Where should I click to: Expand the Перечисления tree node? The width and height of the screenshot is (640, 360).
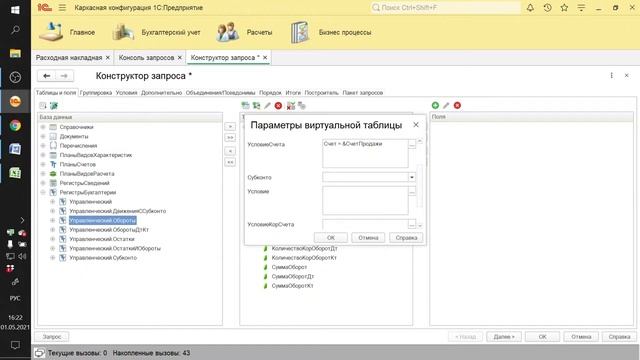click(x=43, y=146)
